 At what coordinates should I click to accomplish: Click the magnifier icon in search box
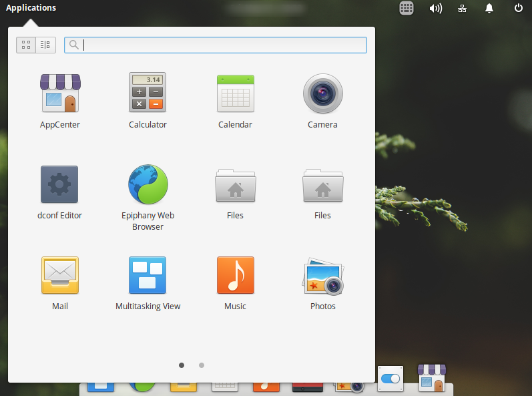(73, 45)
